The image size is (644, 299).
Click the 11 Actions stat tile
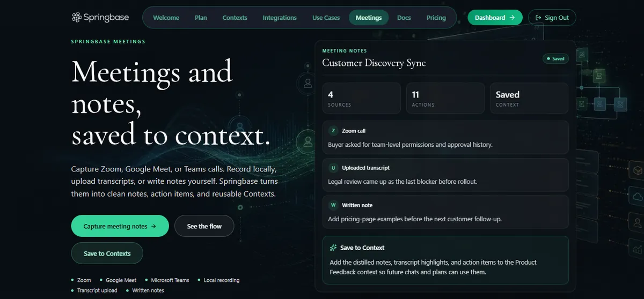pyautogui.click(x=445, y=98)
